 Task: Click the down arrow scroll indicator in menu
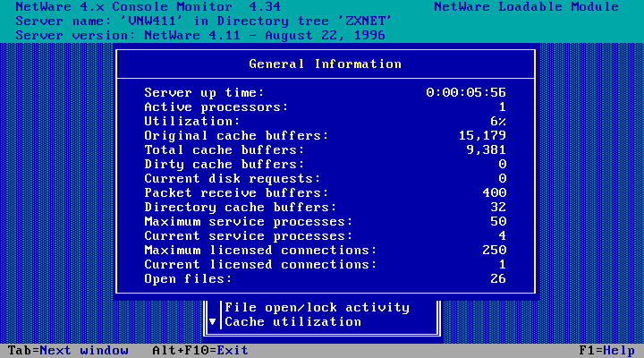[212, 322]
